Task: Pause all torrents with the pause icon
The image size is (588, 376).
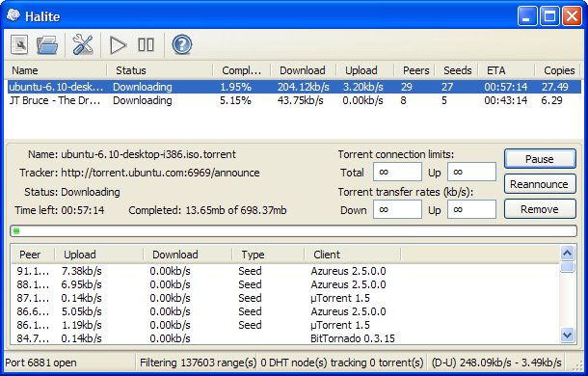Action: pos(146,44)
